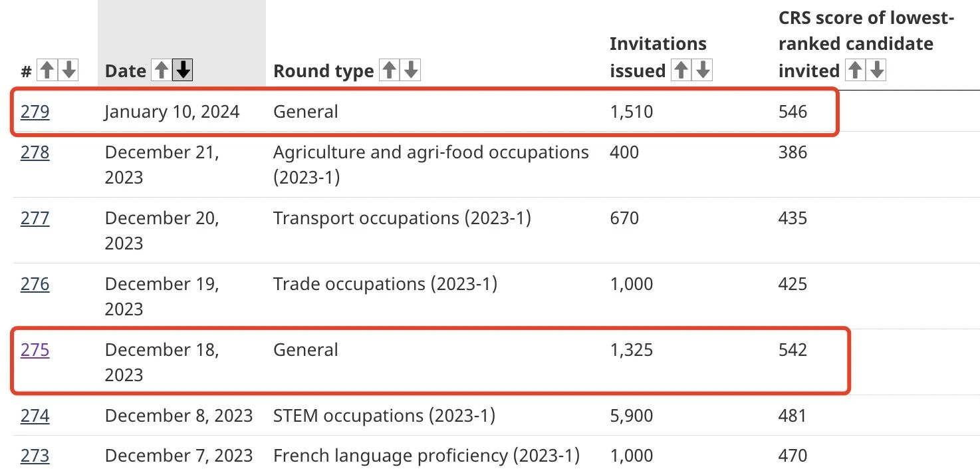
Task: Open visited round 275 link
Action: [x=35, y=350]
